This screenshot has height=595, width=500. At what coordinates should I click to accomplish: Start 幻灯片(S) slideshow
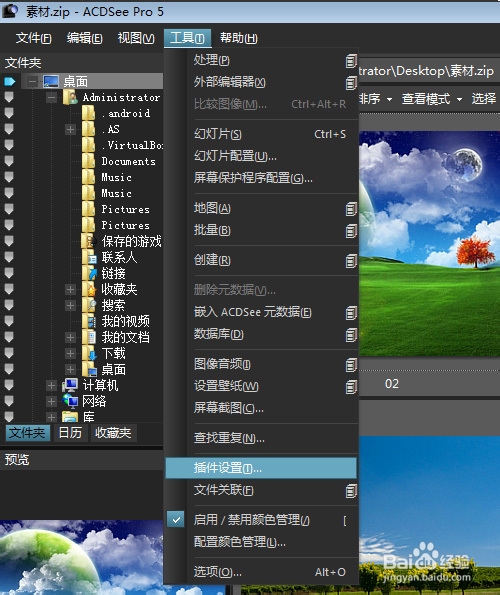(262, 134)
